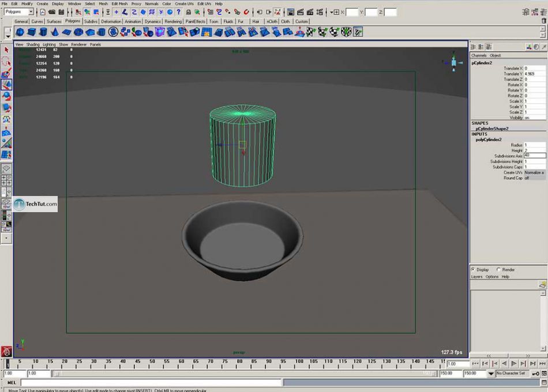Click the range slider bar

(x=245, y=374)
